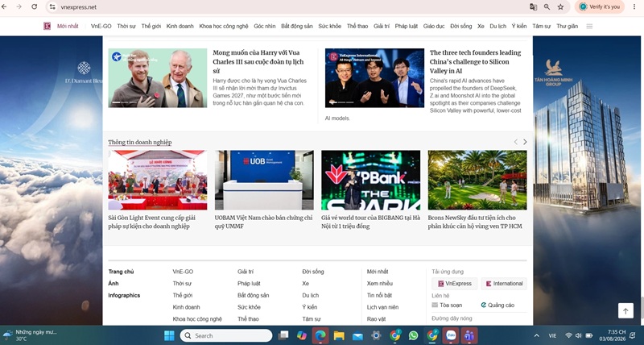
Task: Open UOBAM Việt Nam chứng chỉ quỹ article
Action: coord(264,222)
